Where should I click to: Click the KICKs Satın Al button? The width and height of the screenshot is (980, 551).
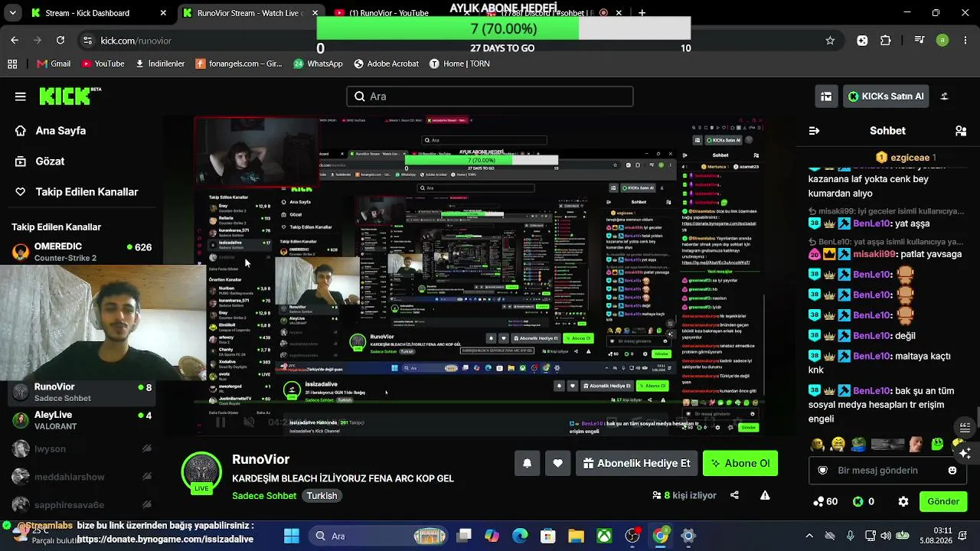pos(887,96)
